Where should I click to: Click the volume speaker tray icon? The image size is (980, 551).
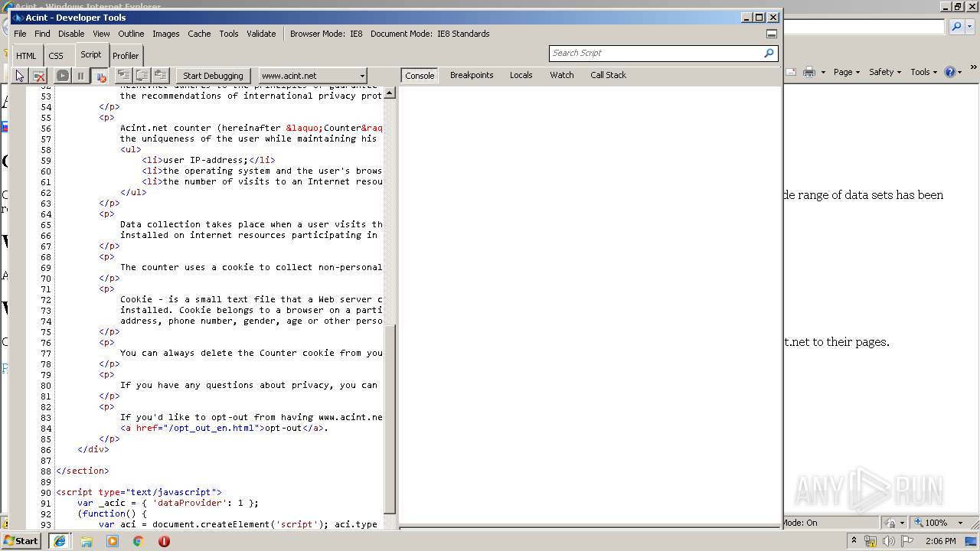(888, 542)
